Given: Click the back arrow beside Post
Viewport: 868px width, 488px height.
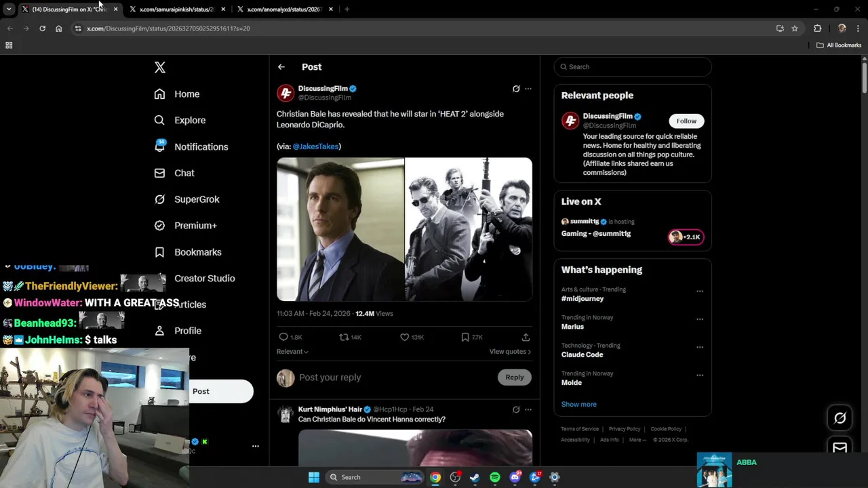Looking at the screenshot, I should 281,67.
